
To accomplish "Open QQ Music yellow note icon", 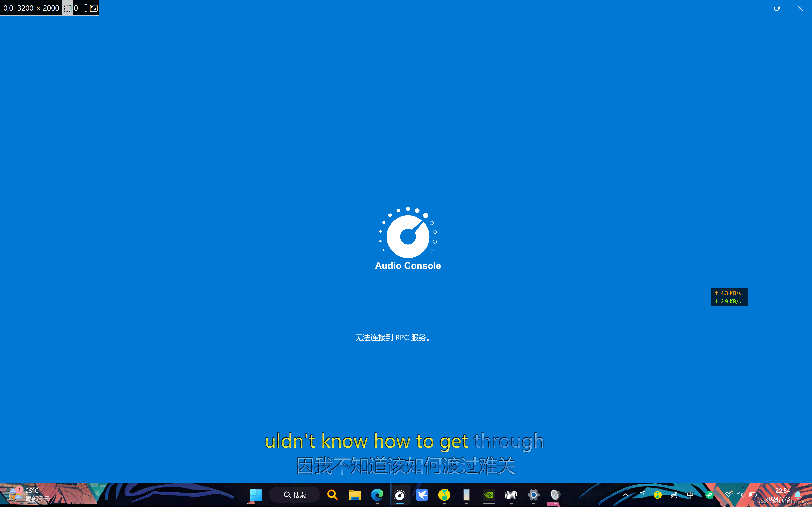I will [444, 495].
